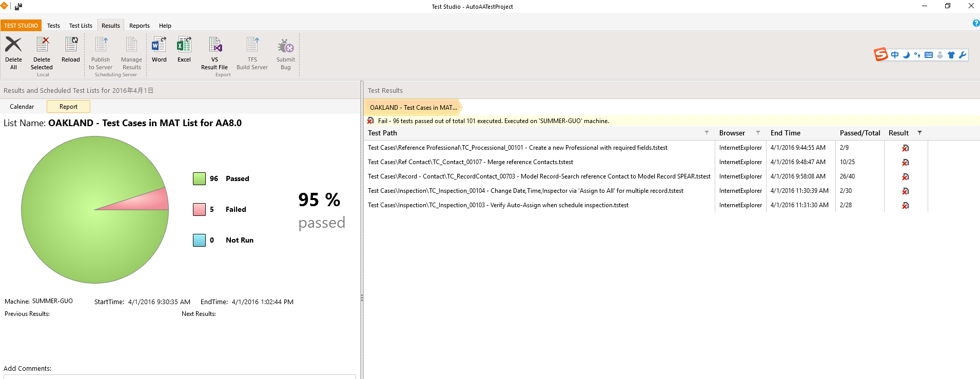Viewport: 980px width, 379px height.
Task: Click the Delete Selected icon
Action: point(42,45)
